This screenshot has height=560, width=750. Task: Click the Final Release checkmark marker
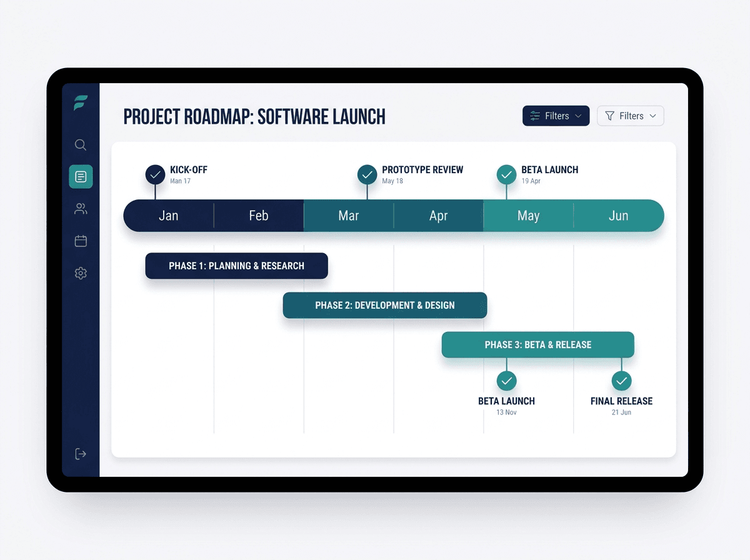[x=621, y=381]
